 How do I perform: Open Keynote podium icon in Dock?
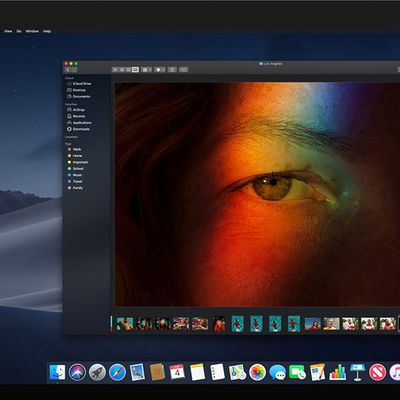(x=358, y=372)
